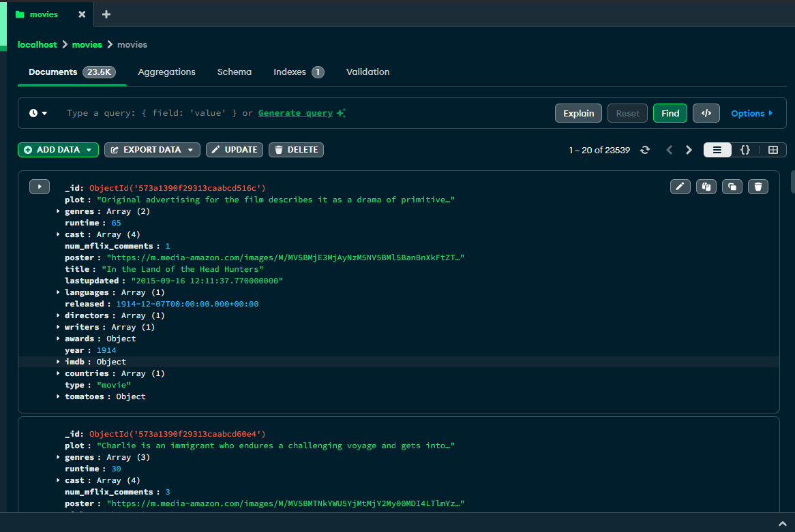Go to localhost breadcrumb
This screenshot has height=532, width=795.
(37, 44)
